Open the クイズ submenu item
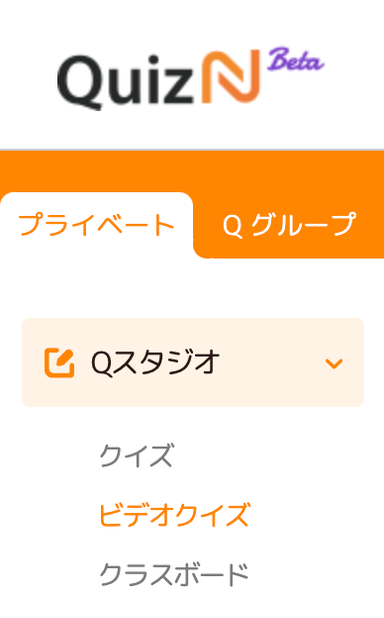This screenshot has width=384, height=618. 136,455
